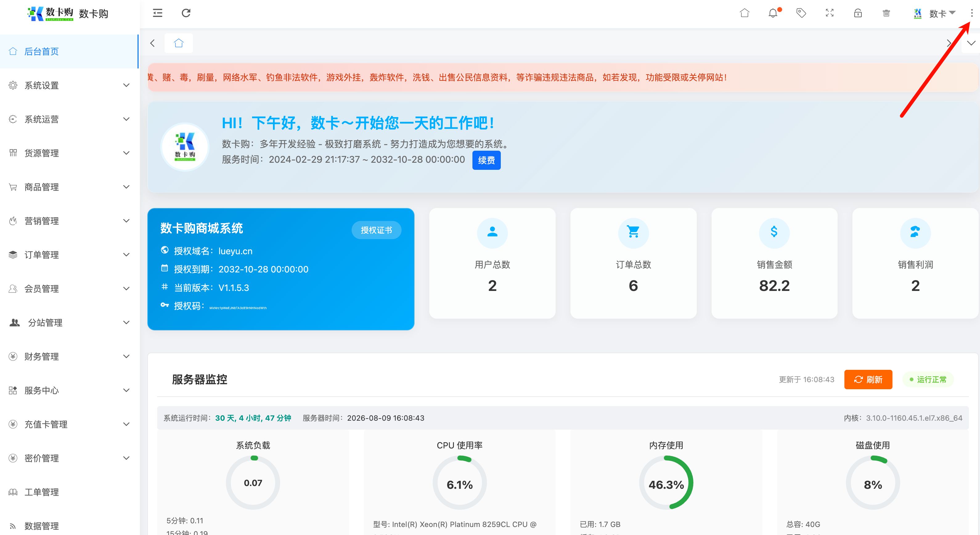Viewport: 980px width, 535px height.
Task: Click the 会员管理 person icon
Action: click(13, 288)
